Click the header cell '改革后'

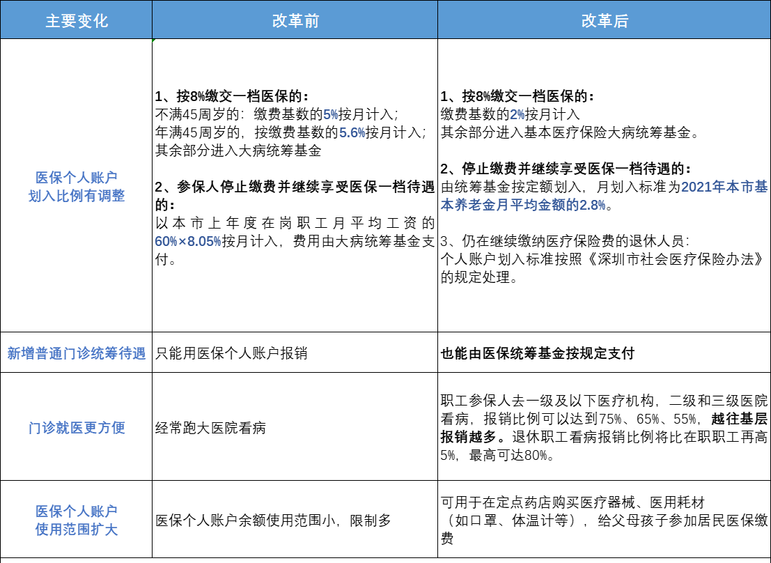[x=604, y=20]
